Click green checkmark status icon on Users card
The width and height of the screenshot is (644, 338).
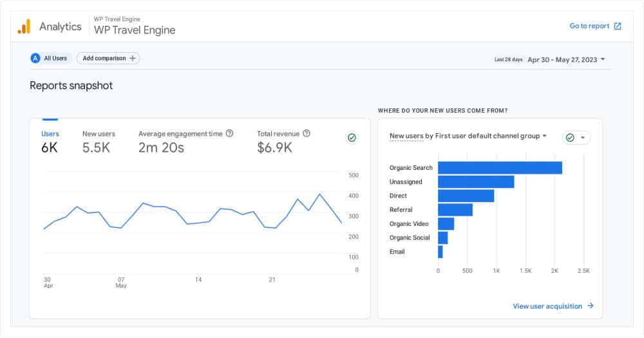352,137
